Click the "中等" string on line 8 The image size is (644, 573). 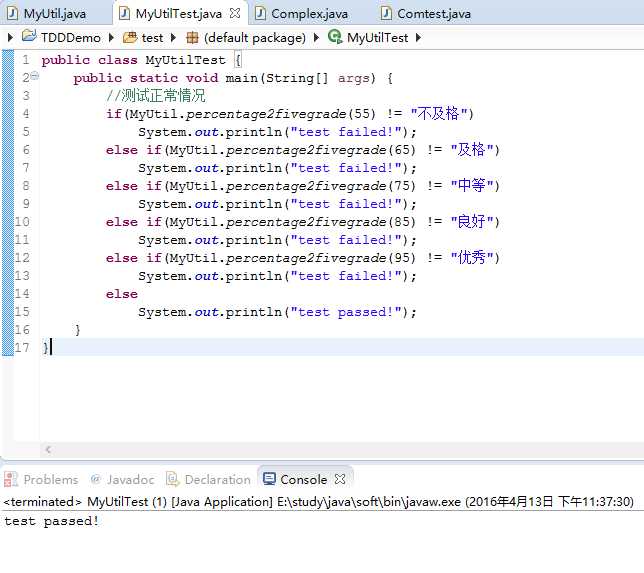(x=471, y=185)
